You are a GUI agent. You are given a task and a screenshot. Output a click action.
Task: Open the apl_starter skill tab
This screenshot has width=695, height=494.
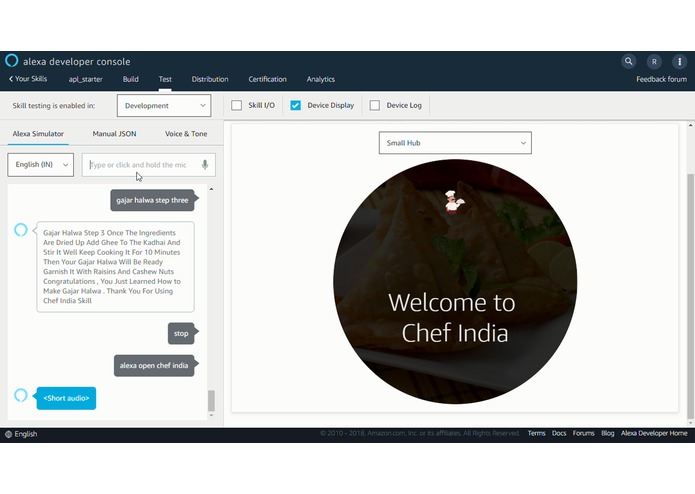(x=86, y=79)
